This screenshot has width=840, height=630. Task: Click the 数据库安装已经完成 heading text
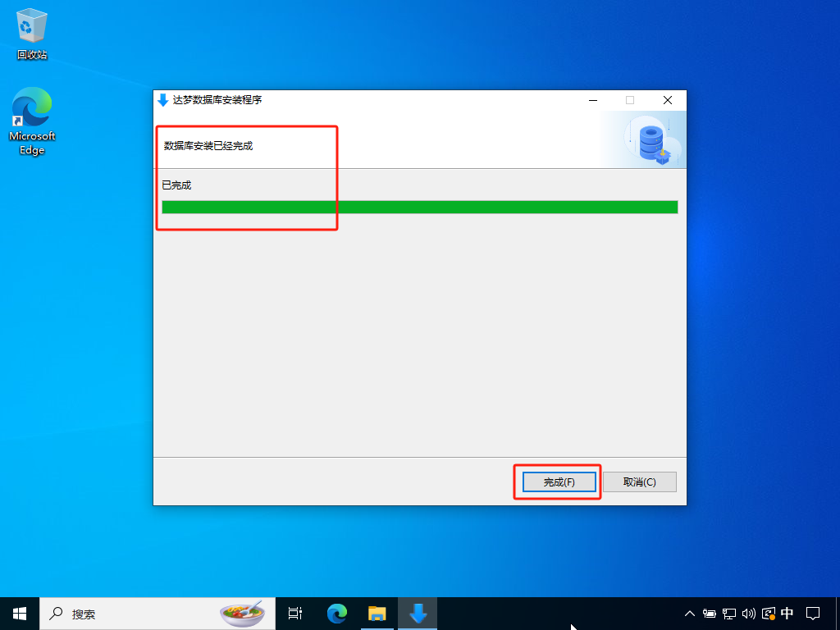(208, 146)
